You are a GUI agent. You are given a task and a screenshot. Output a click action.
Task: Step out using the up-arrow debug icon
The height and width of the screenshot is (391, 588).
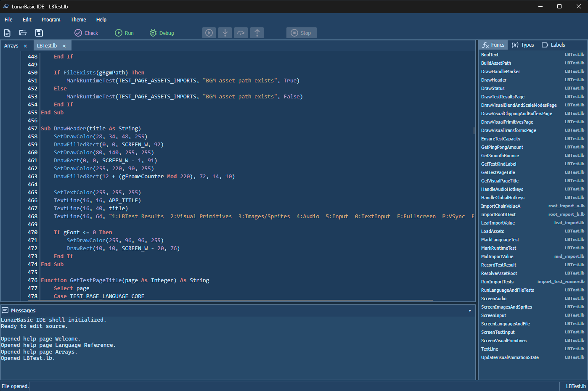(x=257, y=32)
